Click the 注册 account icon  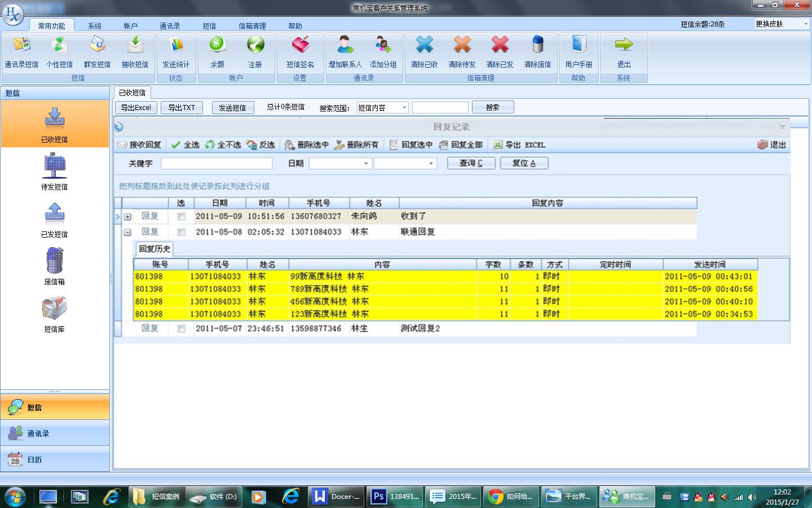pyautogui.click(x=255, y=52)
